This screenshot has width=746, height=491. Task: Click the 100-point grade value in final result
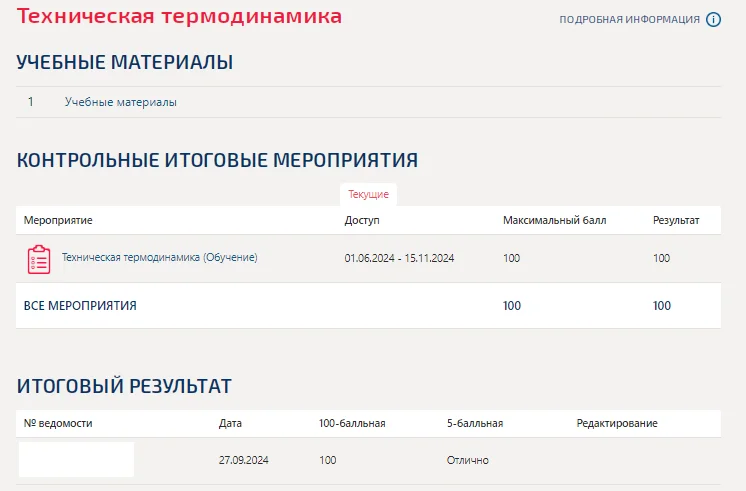click(327, 460)
